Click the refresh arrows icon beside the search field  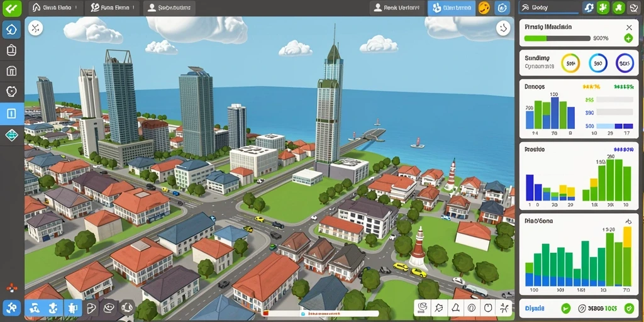[588, 8]
